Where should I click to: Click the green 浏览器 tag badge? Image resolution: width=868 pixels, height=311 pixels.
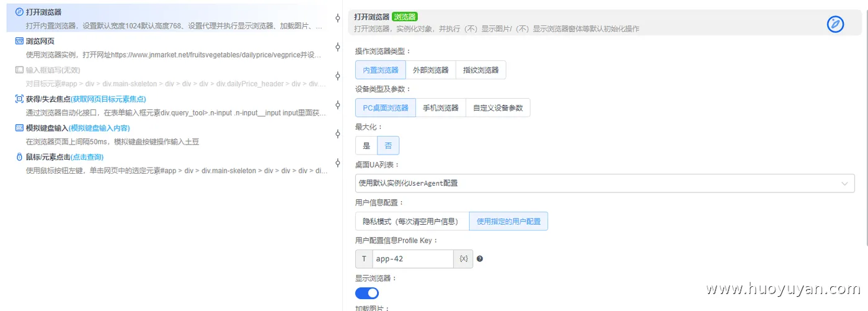(x=405, y=17)
